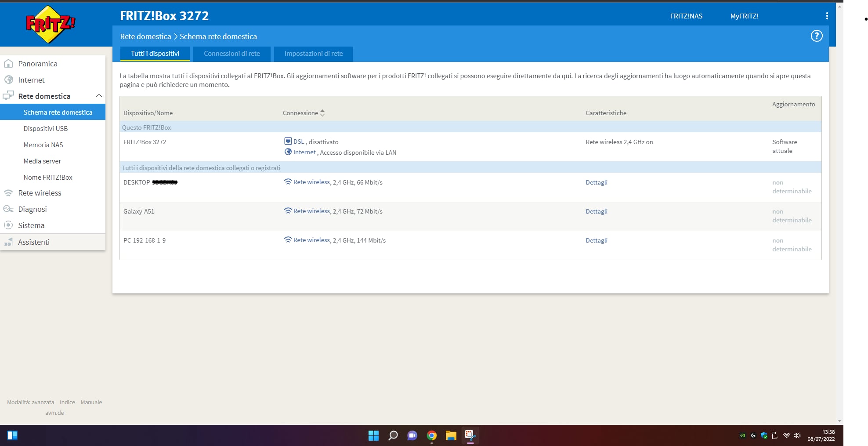
Task: Open the avm.de footer link
Action: pyautogui.click(x=54, y=413)
